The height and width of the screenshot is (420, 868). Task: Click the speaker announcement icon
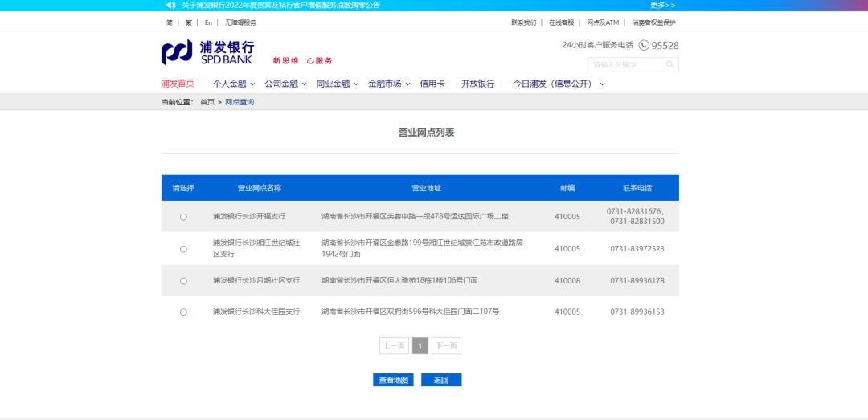pyautogui.click(x=171, y=5)
